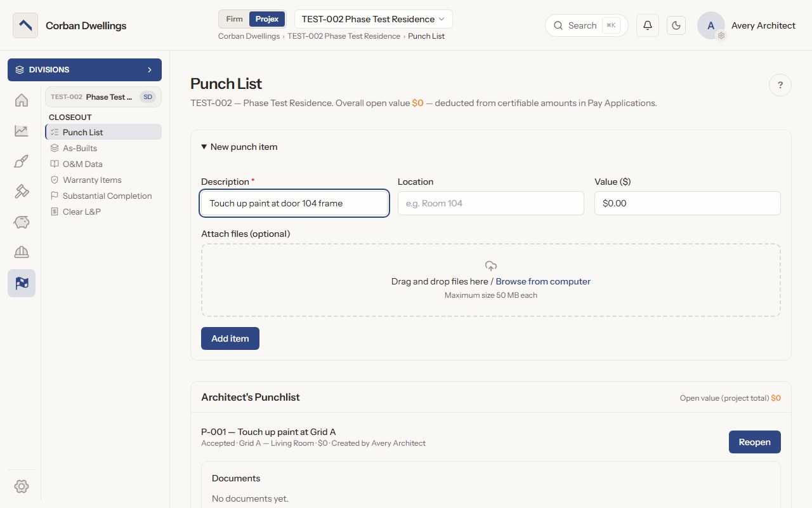Switch to Firm mode
812x508 pixels.
coord(234,19)
